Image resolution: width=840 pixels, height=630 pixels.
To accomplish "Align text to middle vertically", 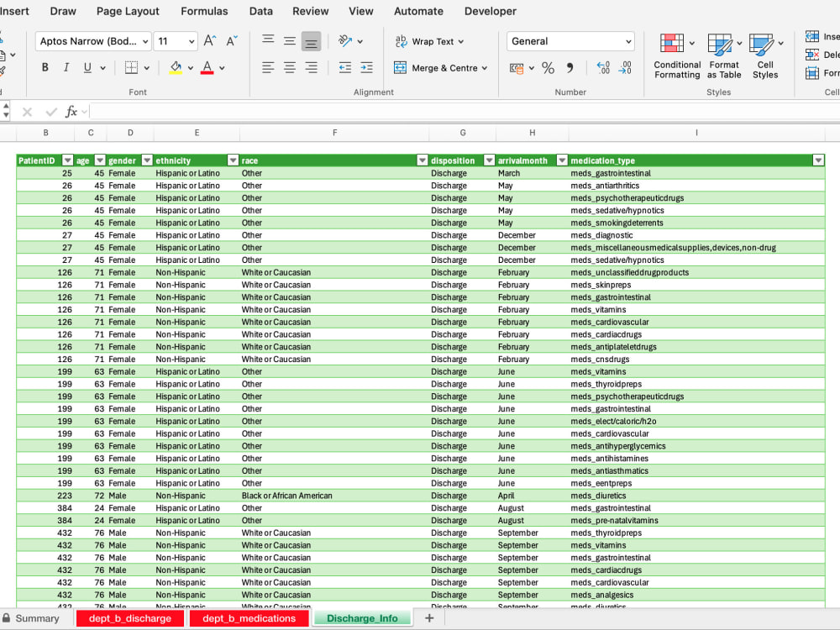I will (x=290, y=40).
